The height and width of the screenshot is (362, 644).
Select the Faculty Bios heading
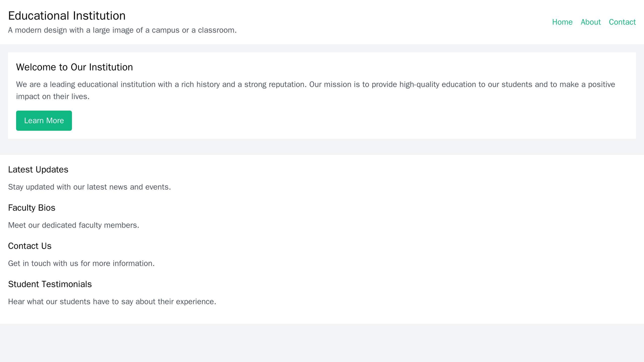tap(32, 208)
